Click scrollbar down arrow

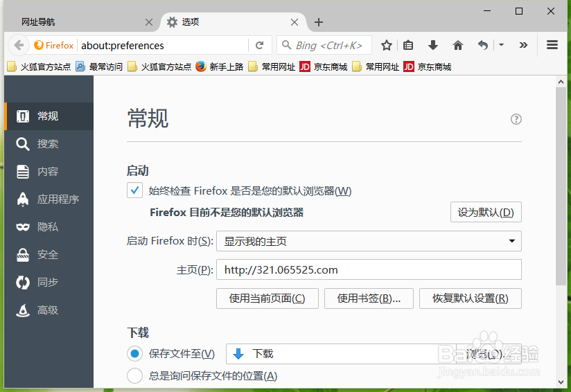pos(561,382)
